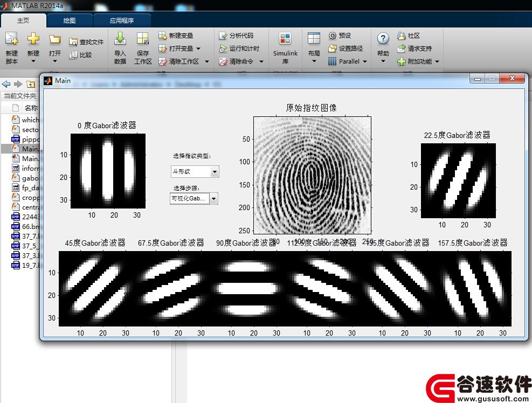Click Import Data (导入数据) icon
Viewport: 532px width, 403px height.
pyautogui.click(x=120, y=38)
